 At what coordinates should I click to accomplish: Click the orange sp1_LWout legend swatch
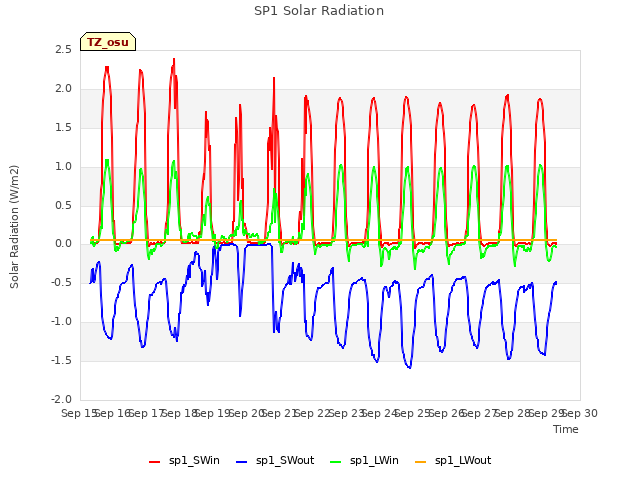(420, 462)
